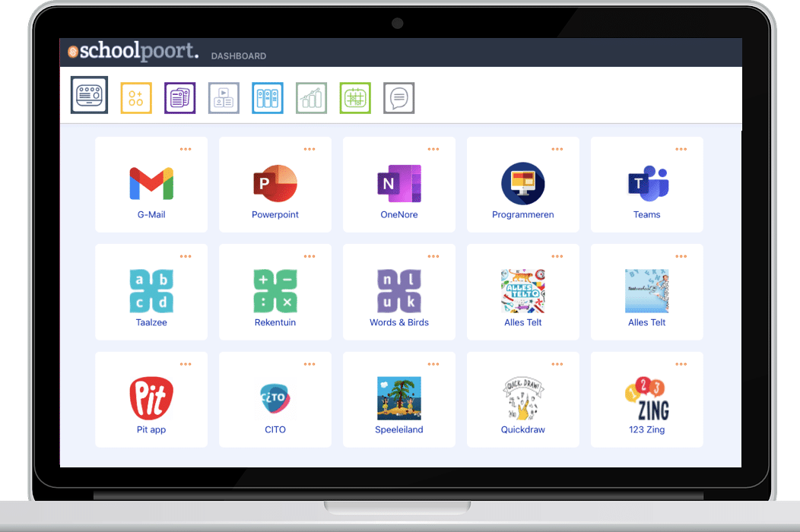Click the Teams text label

coord(647,215)
